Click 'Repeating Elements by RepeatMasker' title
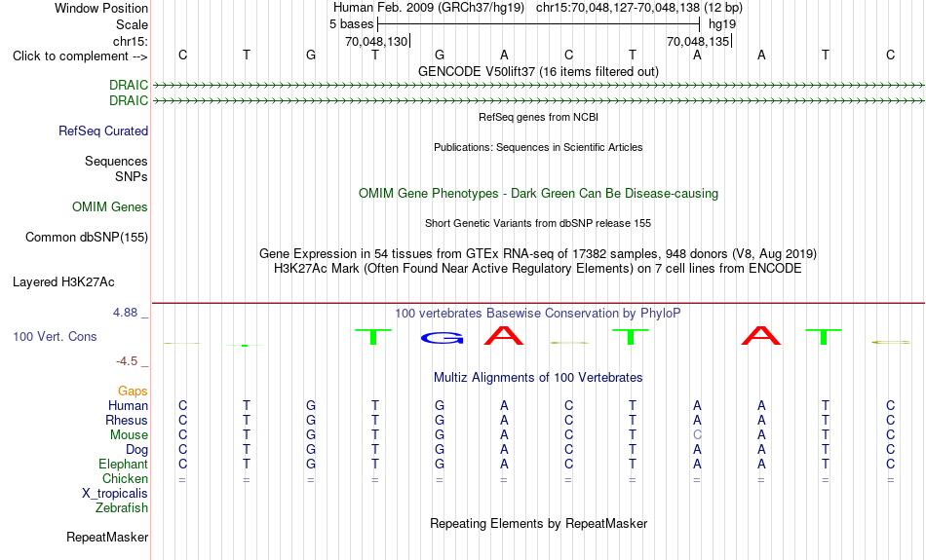Viewport: 926px width, 560px height. click(539, 523)
